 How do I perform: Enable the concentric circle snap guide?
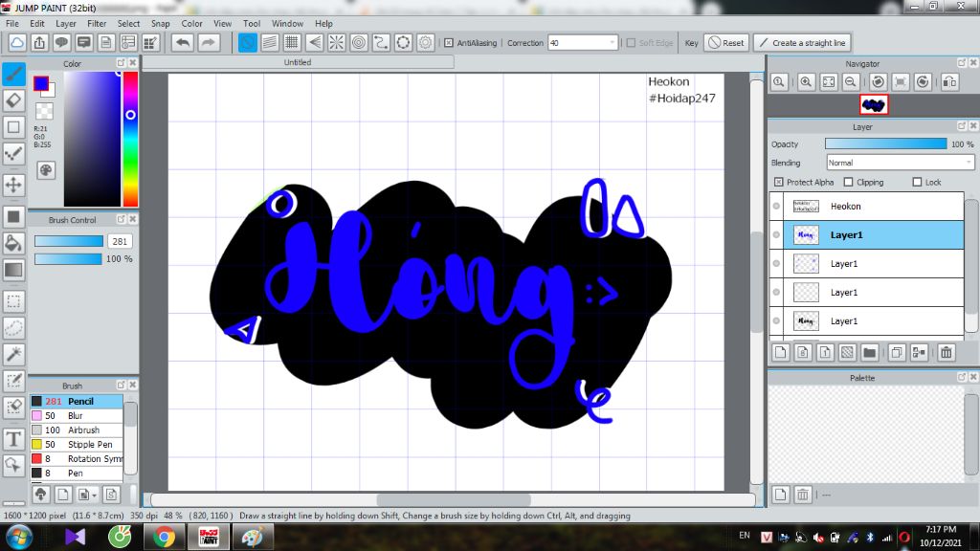click(x=359, y=42)
